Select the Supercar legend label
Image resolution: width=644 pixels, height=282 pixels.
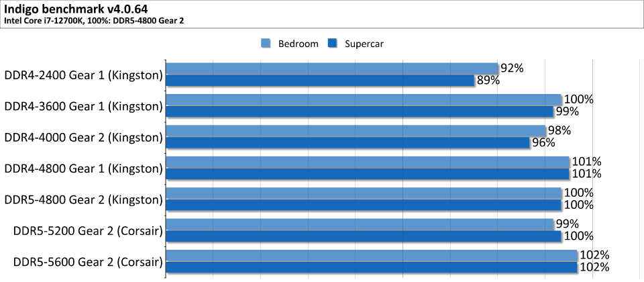tap(364, 44)
